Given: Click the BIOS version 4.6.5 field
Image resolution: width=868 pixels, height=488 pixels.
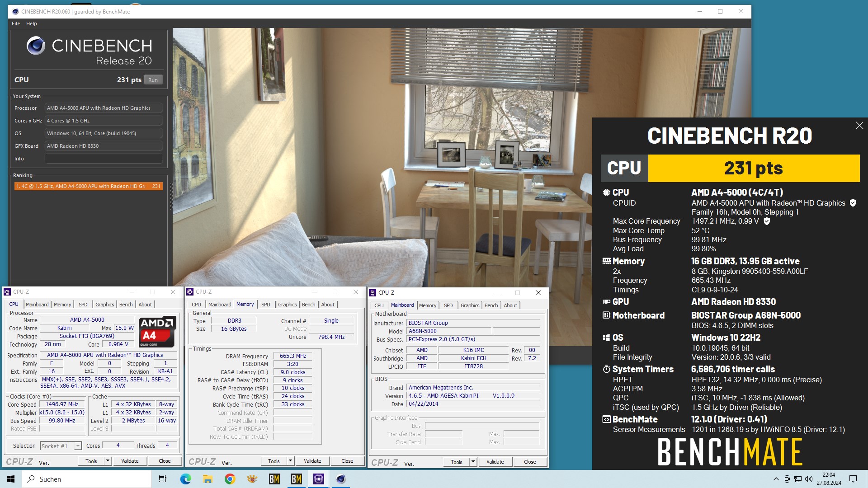Looking at the screenshot, I should point(473,396).
